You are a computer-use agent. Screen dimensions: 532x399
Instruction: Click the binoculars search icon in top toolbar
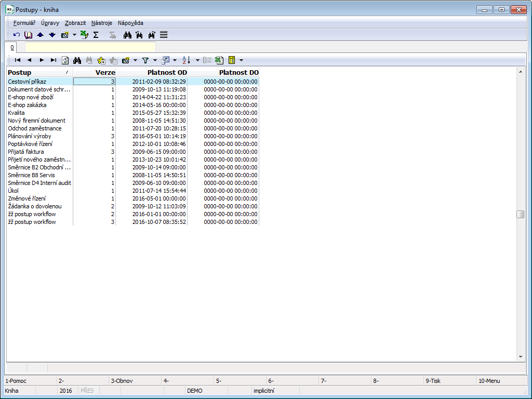[x=128, y=35]
